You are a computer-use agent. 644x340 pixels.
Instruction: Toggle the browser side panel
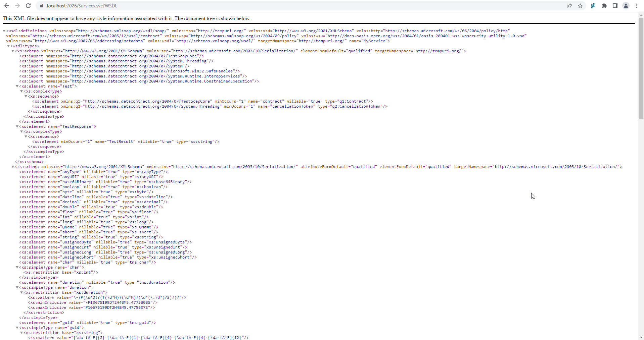615,6
